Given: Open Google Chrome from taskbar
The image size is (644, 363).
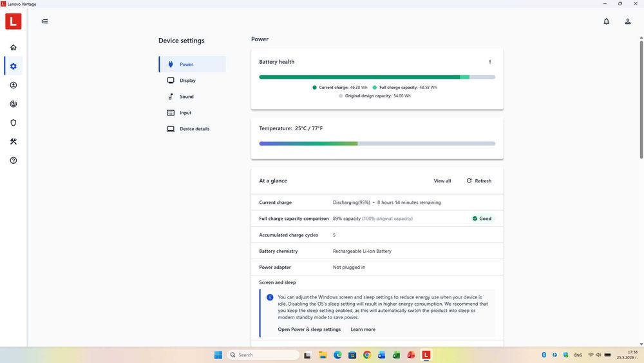Looking at the screenshot, I should [367, 355].
